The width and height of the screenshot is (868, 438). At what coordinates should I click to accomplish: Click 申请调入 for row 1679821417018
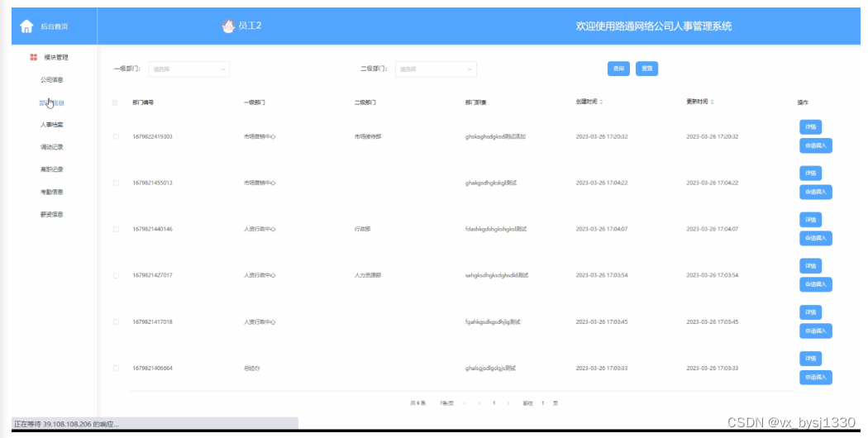point(815,331)
